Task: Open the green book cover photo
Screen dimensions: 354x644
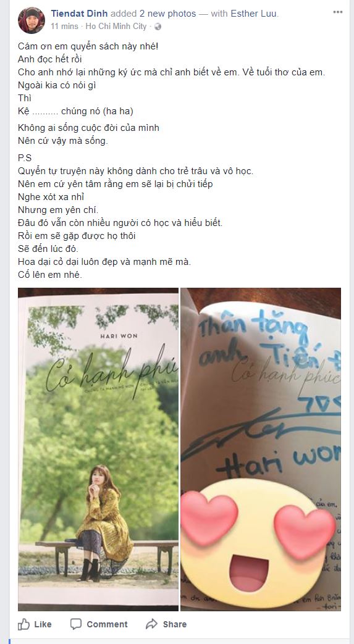Action: 98,450
